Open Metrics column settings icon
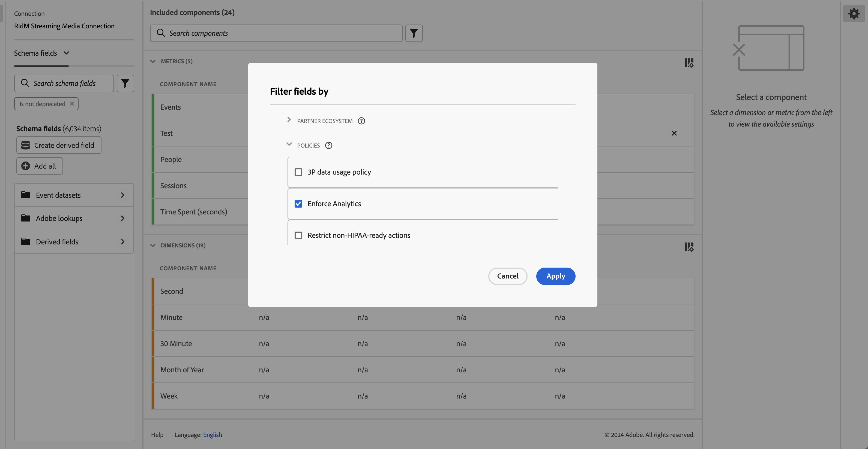Screen dimensions: 868x449 point(689,63)
